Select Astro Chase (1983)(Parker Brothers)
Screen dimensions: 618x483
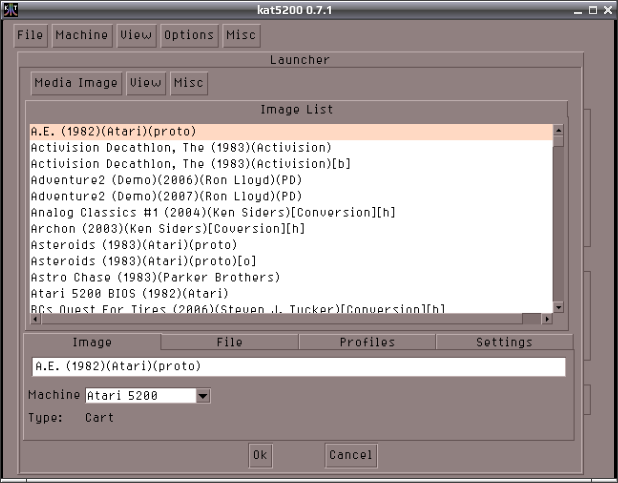(x=291, y=277)
